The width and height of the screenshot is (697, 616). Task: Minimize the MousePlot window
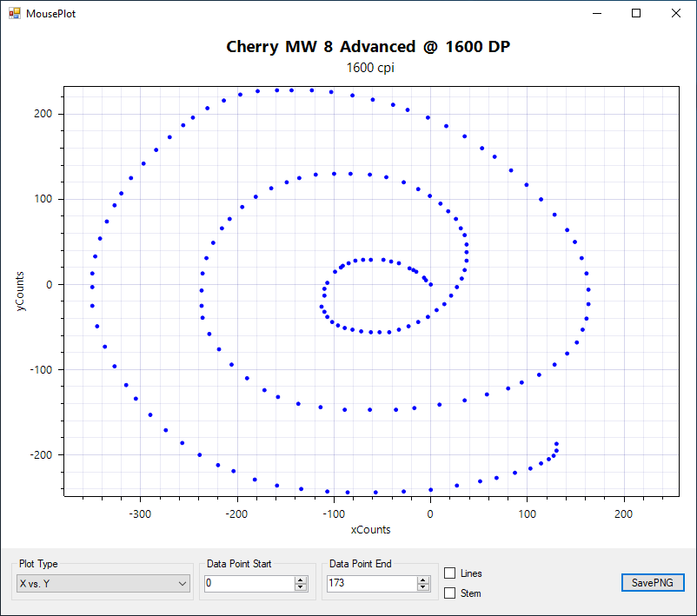[597, 13]
